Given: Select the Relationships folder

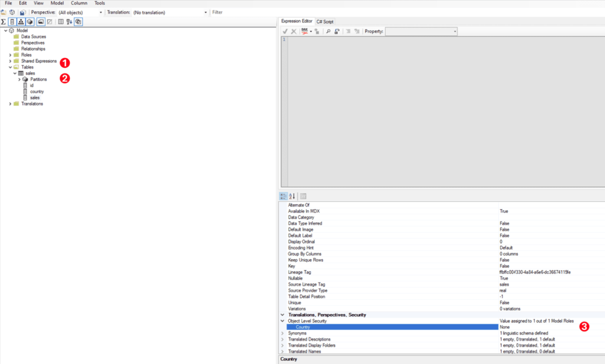Looking at the screenshot, I should point(33,49).
